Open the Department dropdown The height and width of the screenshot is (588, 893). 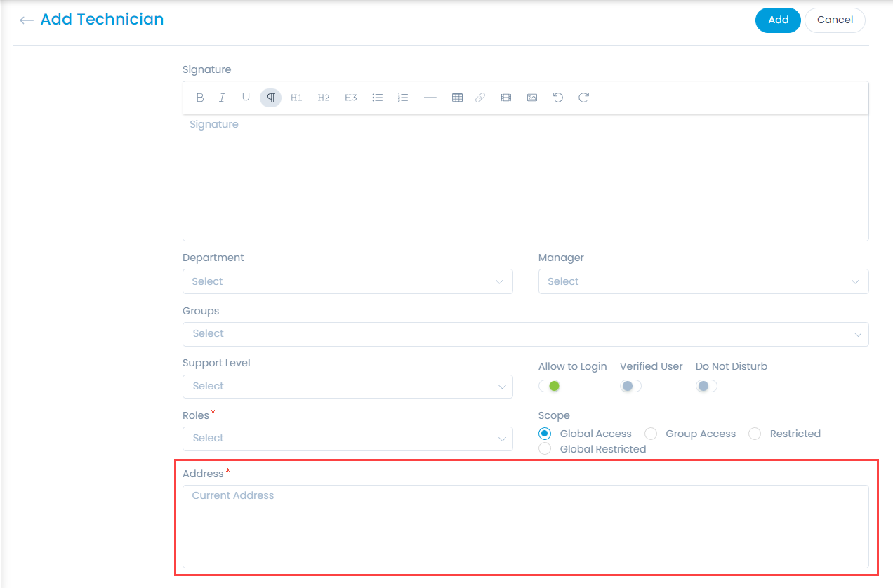[348, 281]
